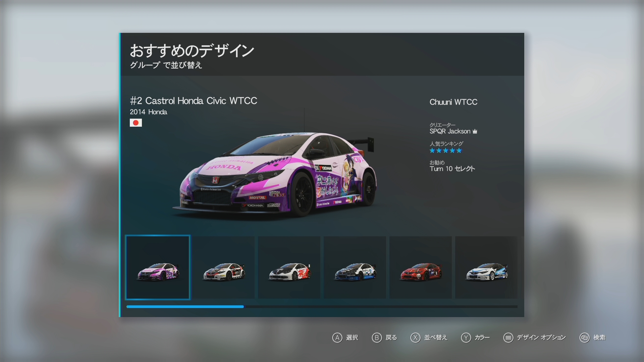Screen dimensions: 644x362
Task: Choose the white and blue Civic thumbnail
Action: 486,267
